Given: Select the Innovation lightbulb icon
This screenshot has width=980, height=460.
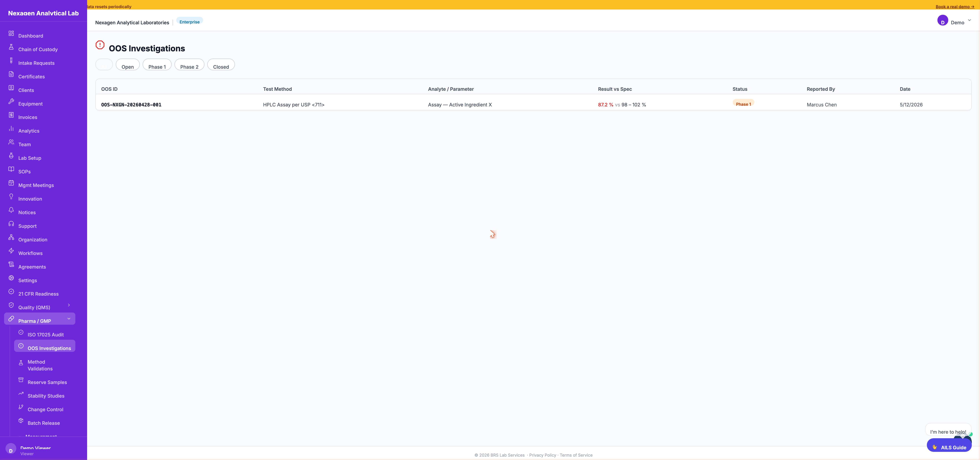Looking at the screenshot, I should [x=11, y=197].
